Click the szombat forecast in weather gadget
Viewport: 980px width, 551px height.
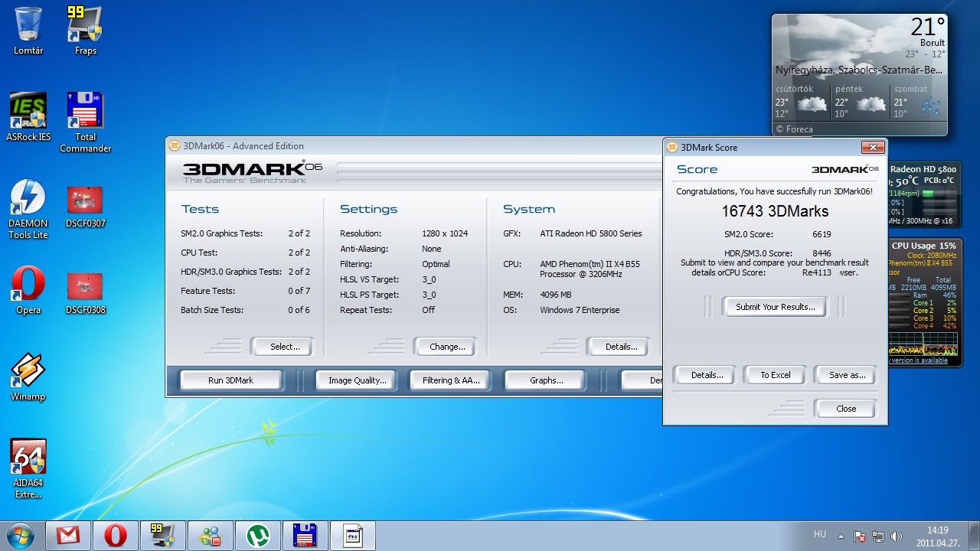point(917,102)
